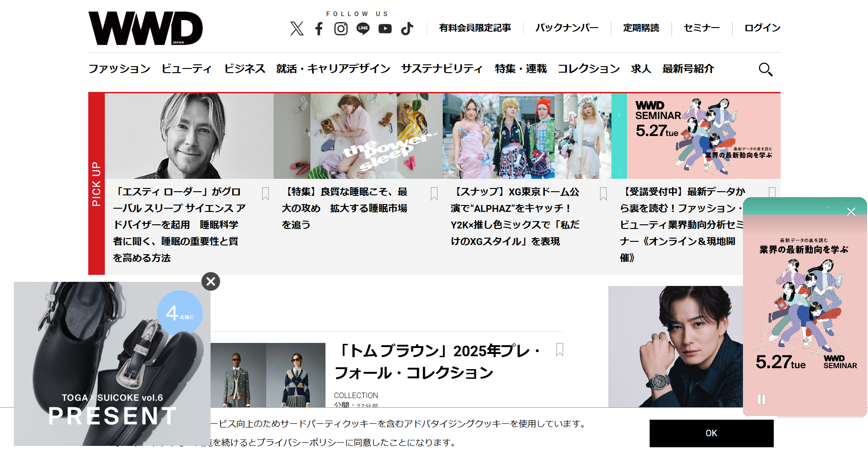Open the セミナー link

pyautogui.click(x=702, y=28)
